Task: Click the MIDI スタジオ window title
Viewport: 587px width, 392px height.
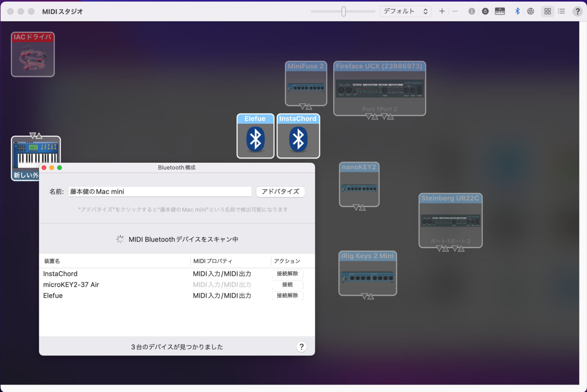Action: 62,11
